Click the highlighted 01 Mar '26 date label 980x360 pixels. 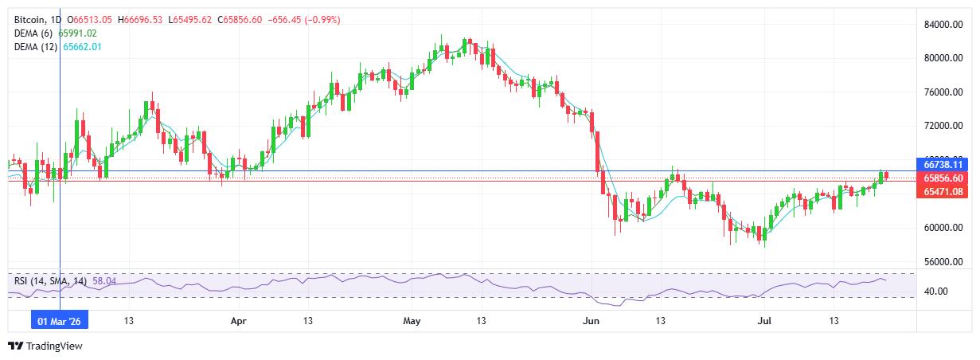point(61,320)
